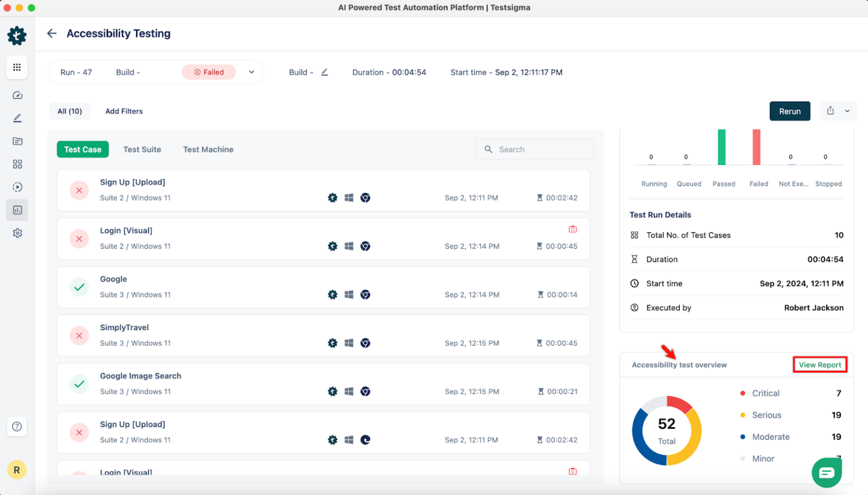This screenshot has height=495, width=868.
Task: Click the Rerun button
Action: click(789, 111)
